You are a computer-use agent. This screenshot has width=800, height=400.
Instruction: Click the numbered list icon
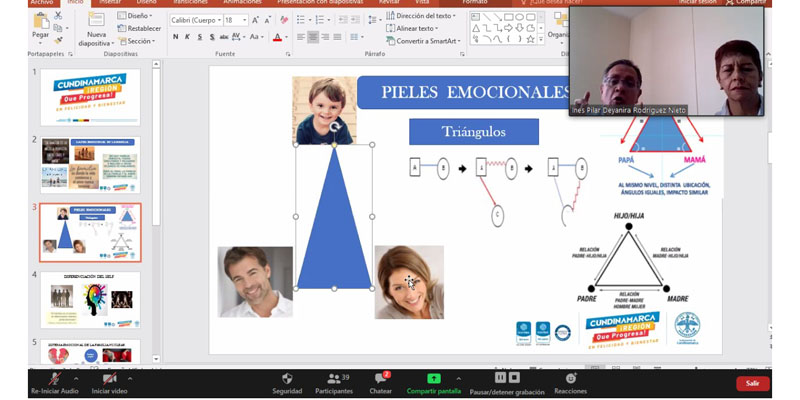tap(319, 20)
